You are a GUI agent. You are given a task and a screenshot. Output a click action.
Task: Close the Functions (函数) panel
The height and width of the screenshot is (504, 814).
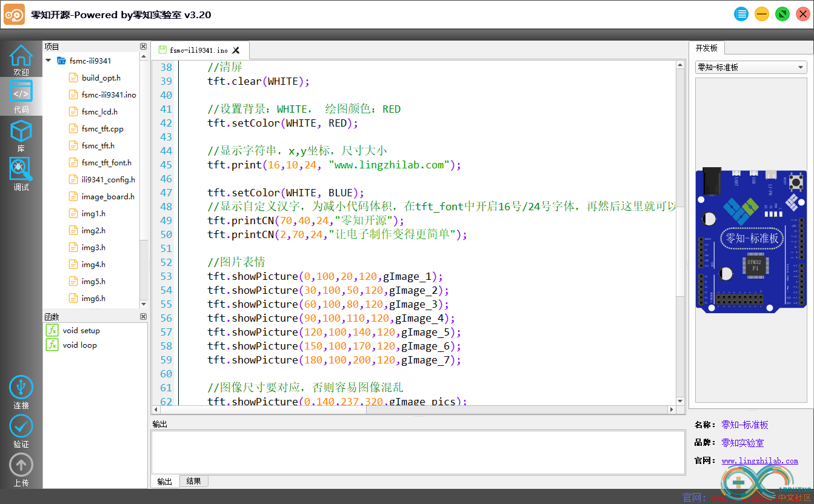(143, 317)
